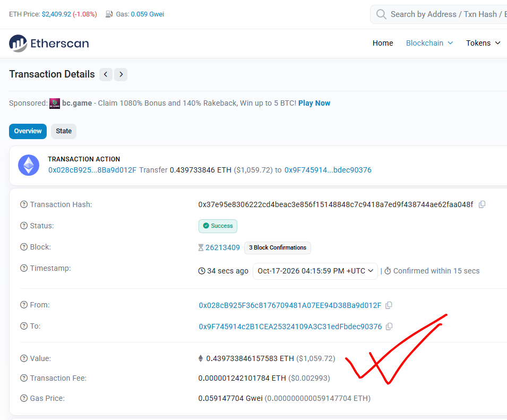Click help icon beside To
The image size is (507, 420).
point(24,326)
